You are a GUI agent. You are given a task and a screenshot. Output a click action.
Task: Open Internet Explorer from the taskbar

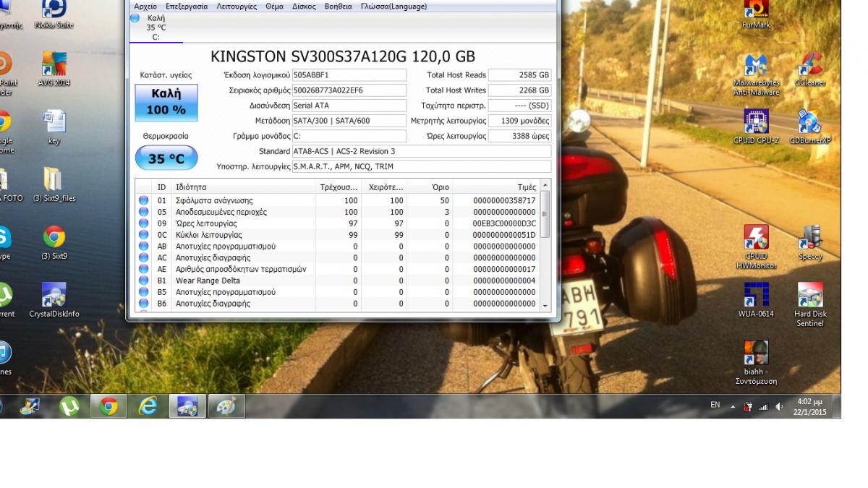pyautogui.click(x=148, y=406)
